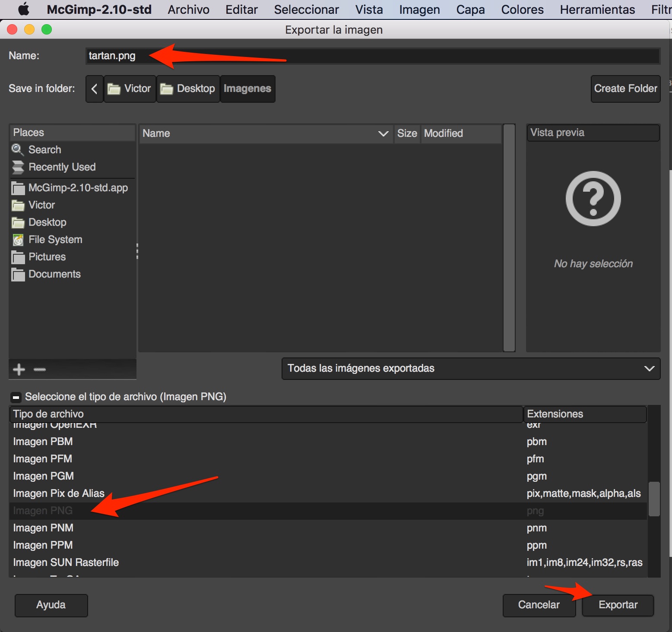
Task: Click the Name column sort arrow
Action: point(383,133)
